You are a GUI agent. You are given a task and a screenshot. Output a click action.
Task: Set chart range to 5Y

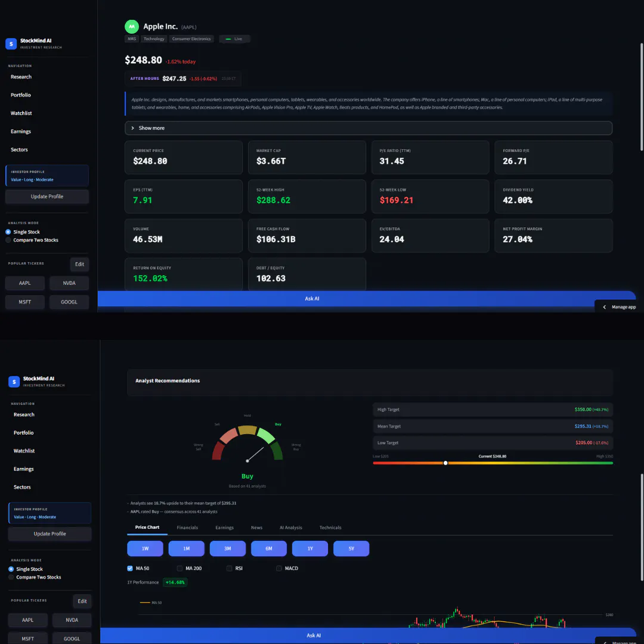point(351,549)
